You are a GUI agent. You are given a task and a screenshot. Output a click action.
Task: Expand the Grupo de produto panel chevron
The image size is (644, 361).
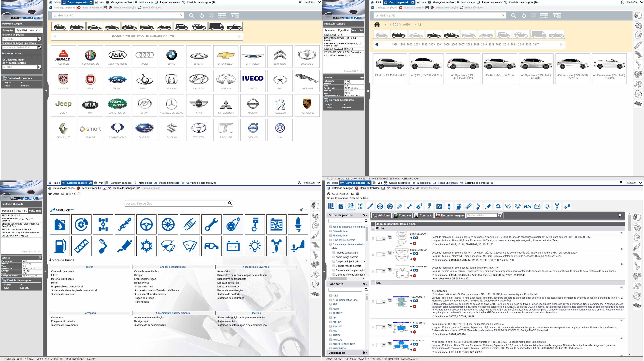[x=366, y=215]
